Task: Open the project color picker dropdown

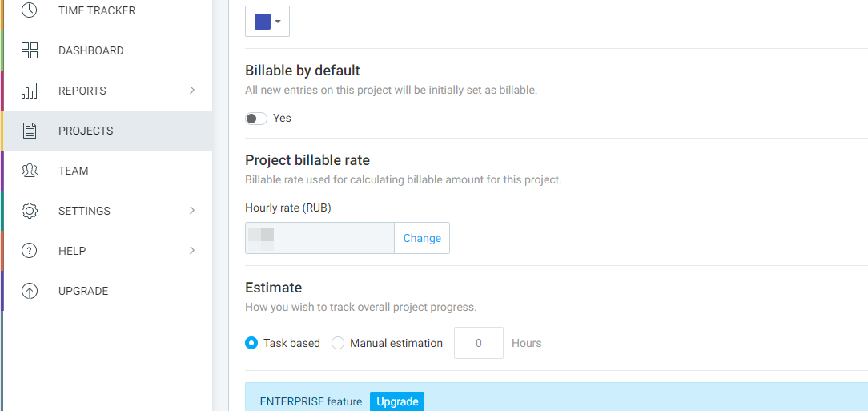Action: 267,22
